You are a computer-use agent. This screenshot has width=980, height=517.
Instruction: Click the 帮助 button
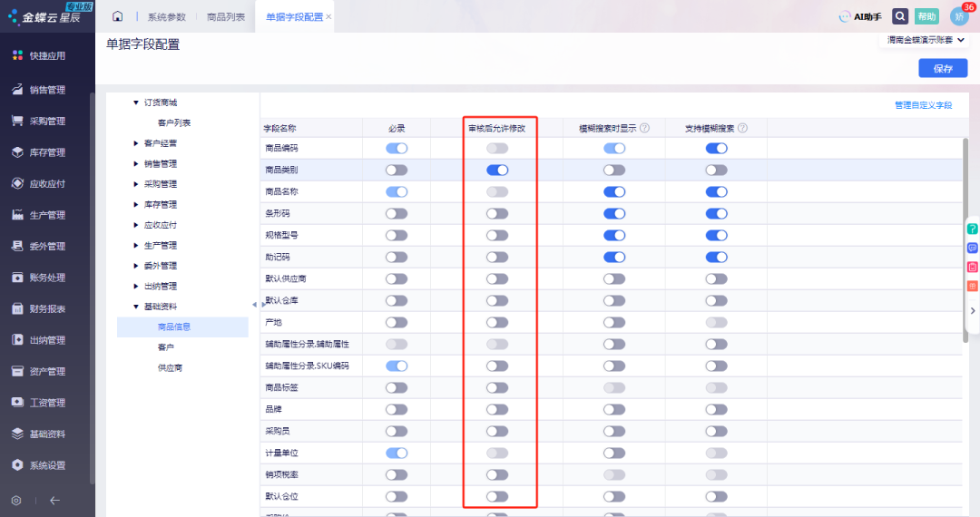pyautogui.click(x=926, y=16)
